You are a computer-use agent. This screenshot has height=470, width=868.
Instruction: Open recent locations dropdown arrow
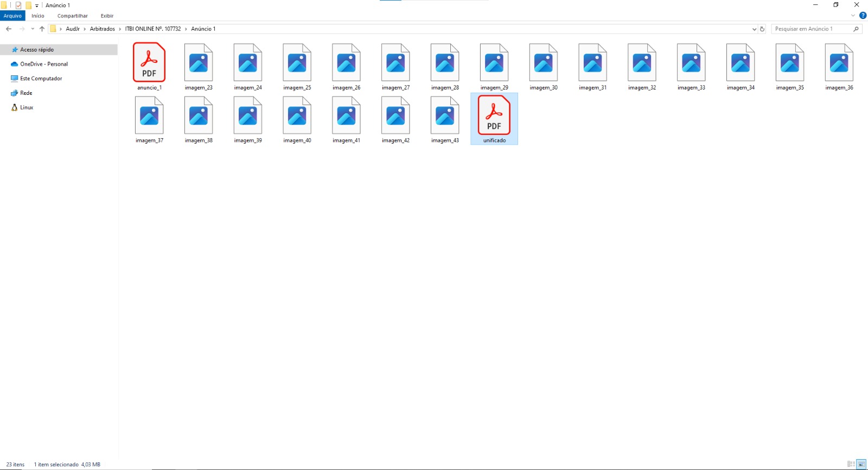point(33,29)
